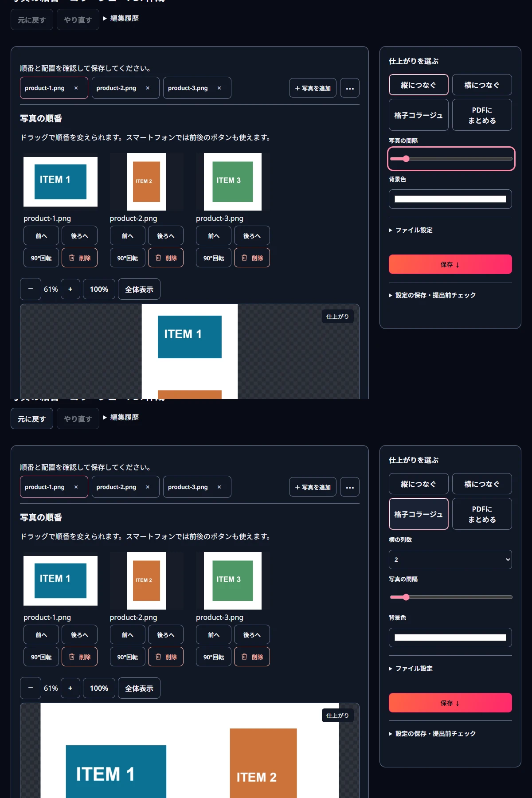532x798 pixels.
Task: Click 保存 ↓ button in the lower panel
Action: point(450,703)
